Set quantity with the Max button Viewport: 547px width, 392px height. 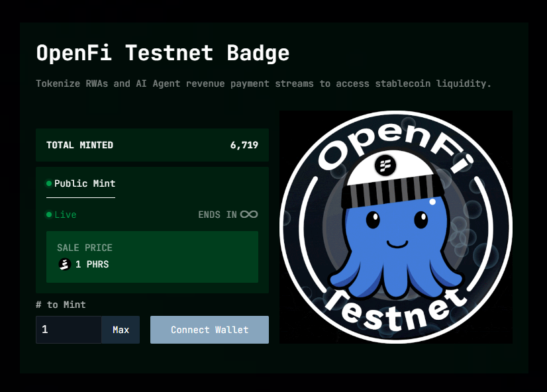click(121, 330)
